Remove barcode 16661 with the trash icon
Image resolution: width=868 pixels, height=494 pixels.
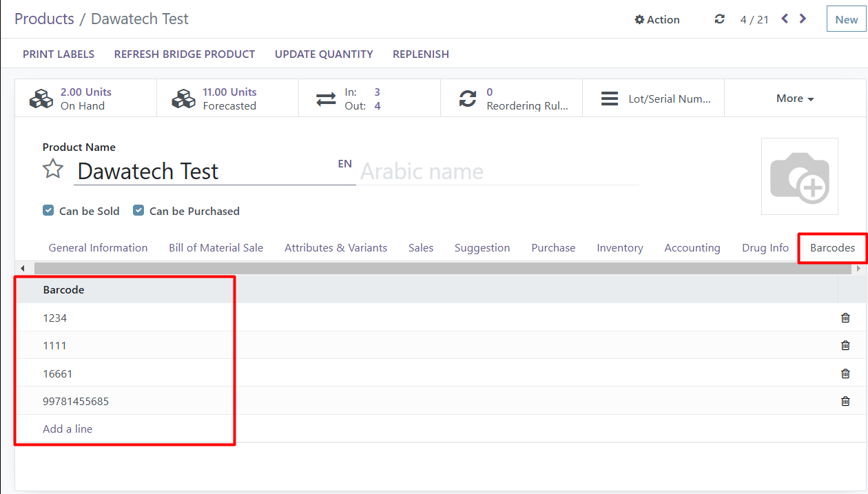coord(845,373)
